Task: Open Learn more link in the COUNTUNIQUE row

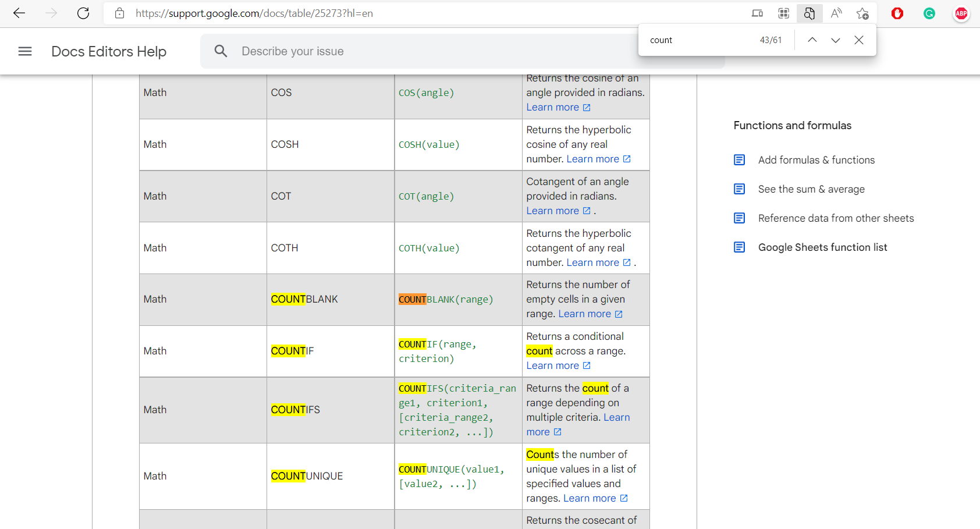Action: click(596, 498)
